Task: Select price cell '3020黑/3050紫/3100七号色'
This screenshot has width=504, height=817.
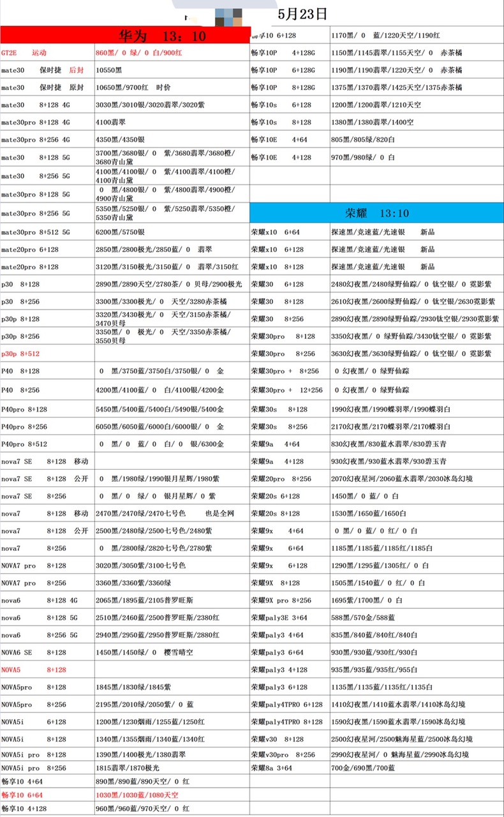Action: click(x=172, y=566)
